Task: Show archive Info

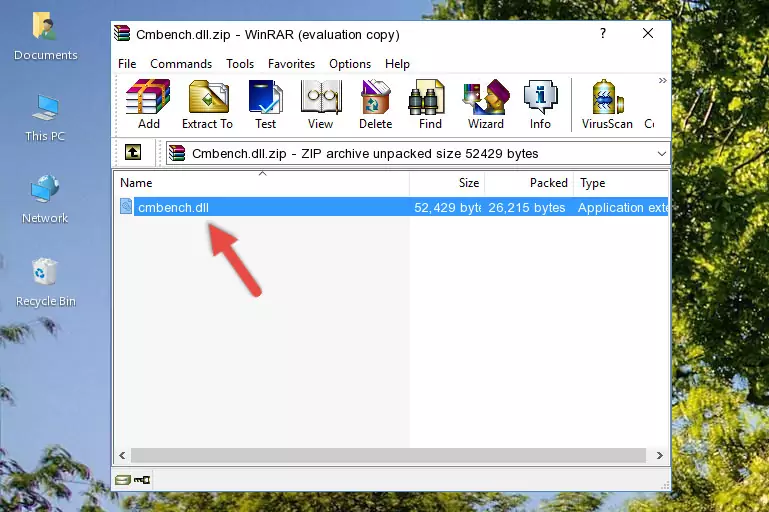Action: pos(540,104)
